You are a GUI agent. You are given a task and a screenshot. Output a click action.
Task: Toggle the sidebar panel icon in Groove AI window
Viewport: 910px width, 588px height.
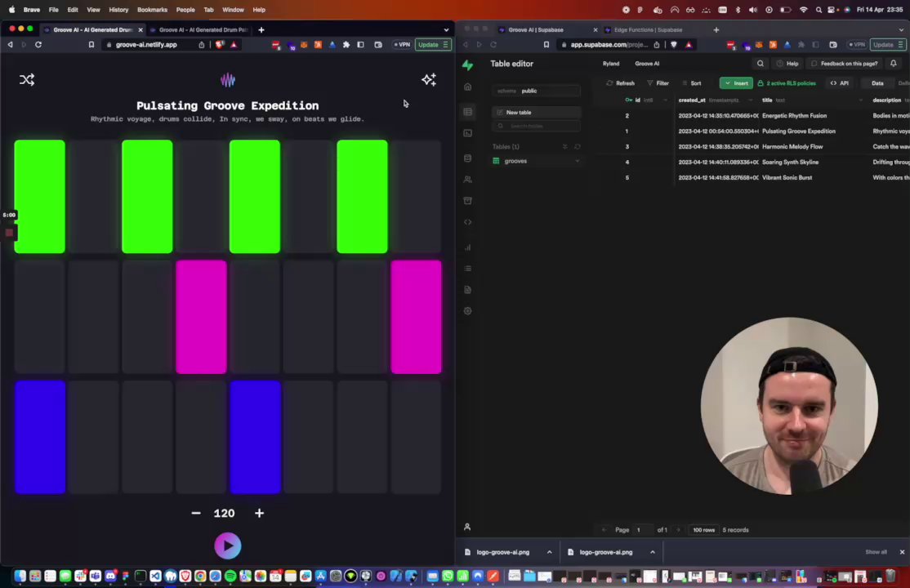coord(360,45)
